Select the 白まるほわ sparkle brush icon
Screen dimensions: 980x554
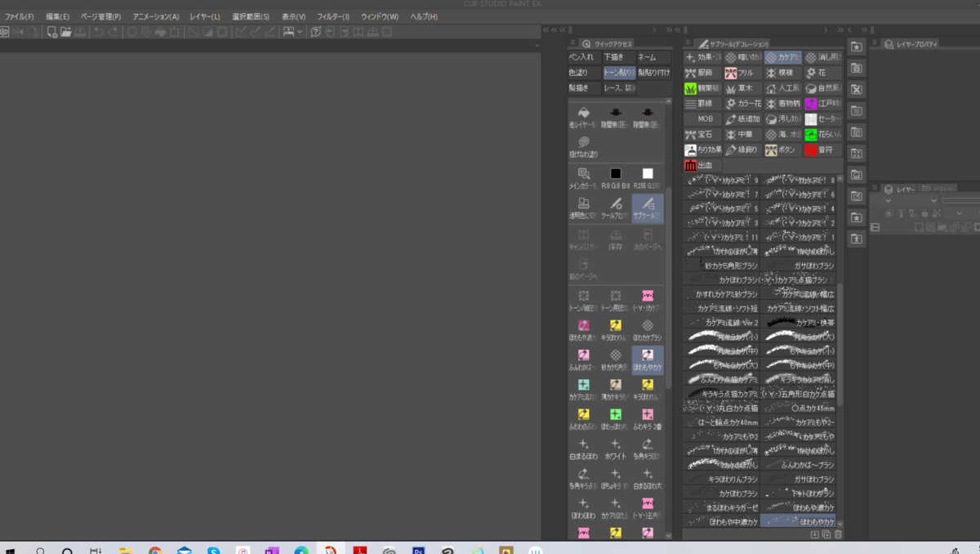click(x=583, y=449)
